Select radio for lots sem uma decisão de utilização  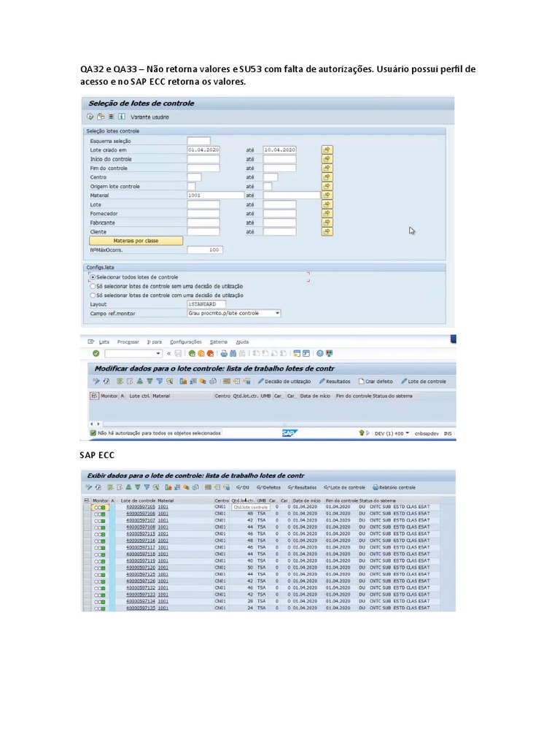click(93, 286)
